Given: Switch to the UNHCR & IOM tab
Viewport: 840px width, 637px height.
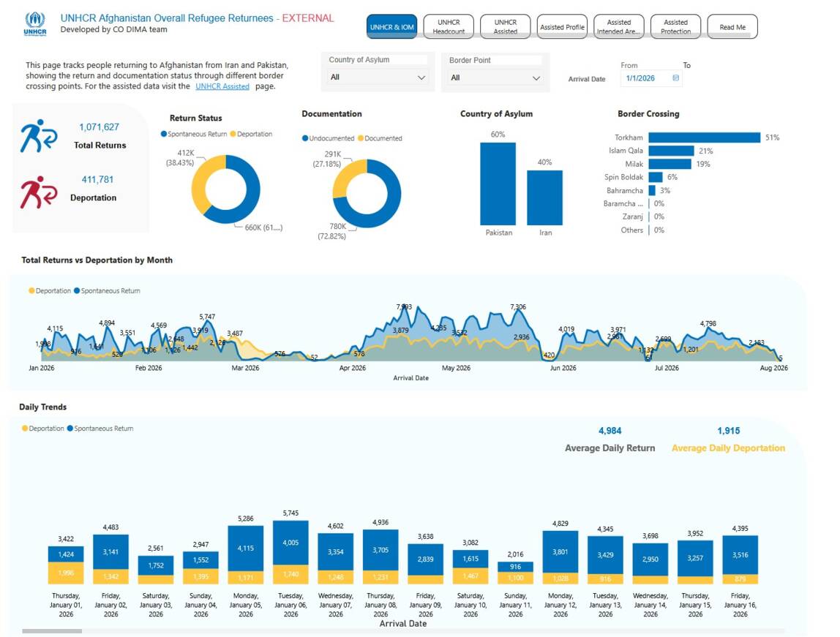Looking at the screenshot, I should tap(392, 27).
